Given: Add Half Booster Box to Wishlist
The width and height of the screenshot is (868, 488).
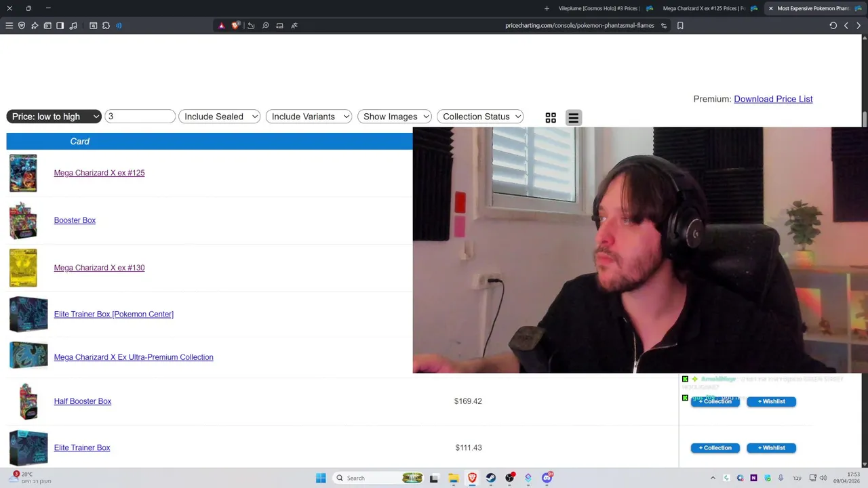Looking at the screenshot, I should 771,401.
